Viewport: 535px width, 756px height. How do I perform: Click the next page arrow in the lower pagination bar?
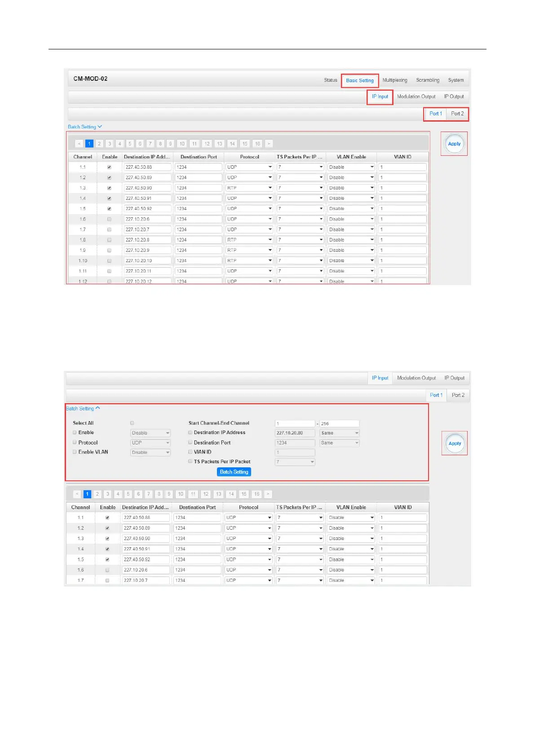[268, 494]
